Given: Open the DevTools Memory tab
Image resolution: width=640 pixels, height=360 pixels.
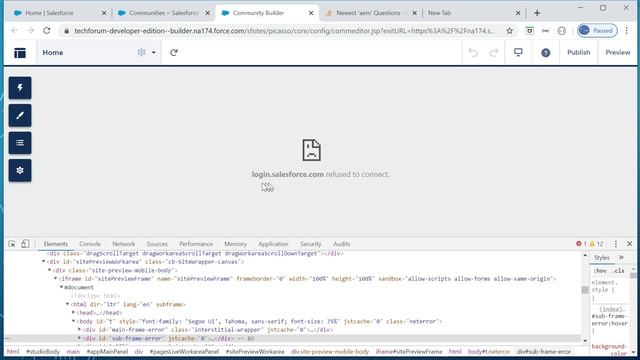Looking at the screenshot, I should point(236,244).
